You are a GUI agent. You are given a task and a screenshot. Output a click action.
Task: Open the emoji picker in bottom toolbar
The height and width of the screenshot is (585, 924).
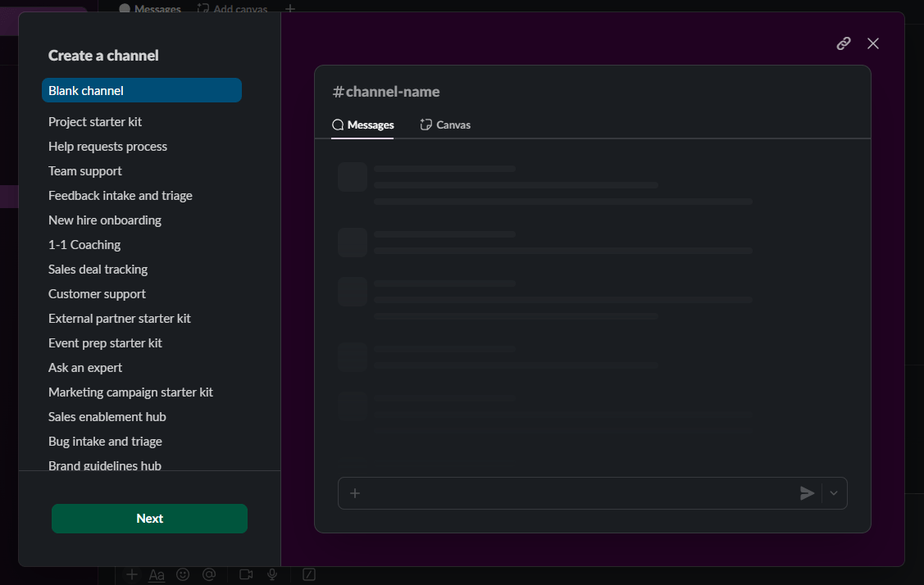point(183,575)
